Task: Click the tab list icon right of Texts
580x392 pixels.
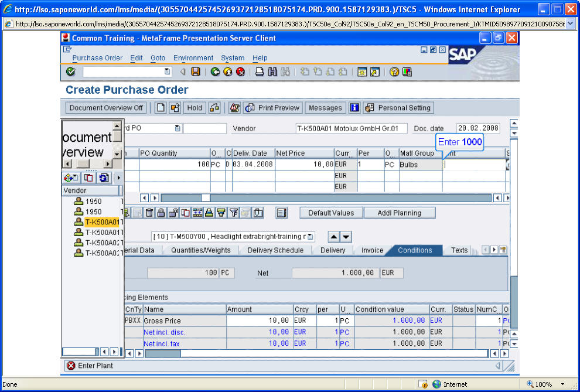Action: [503, 250]
